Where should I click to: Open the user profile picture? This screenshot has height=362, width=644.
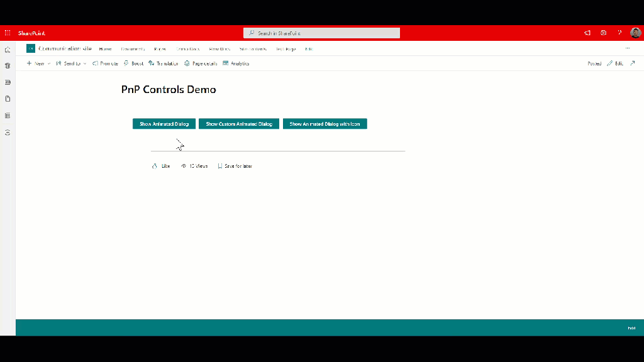point(635,33)
